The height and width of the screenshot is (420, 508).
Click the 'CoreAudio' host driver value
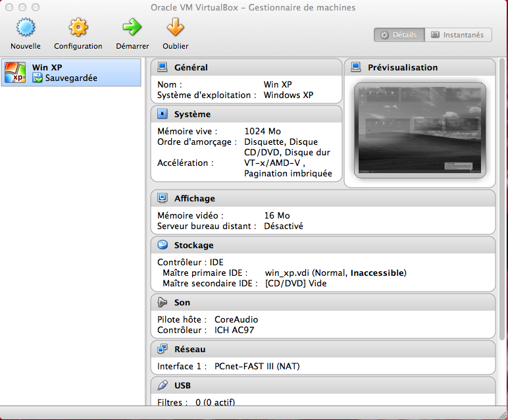(236, 319)
